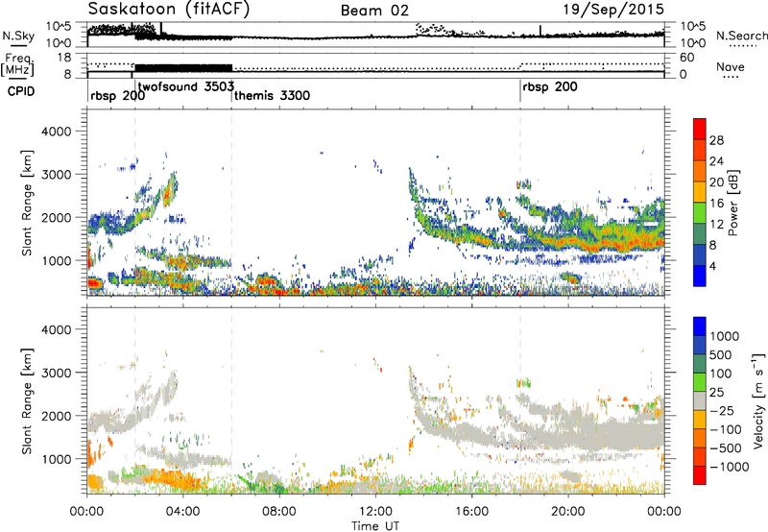The width and height of the screenshot is (768, 532).
Task: Click the gray -25 to 25 velocity band
Action: tap(700, 400)
